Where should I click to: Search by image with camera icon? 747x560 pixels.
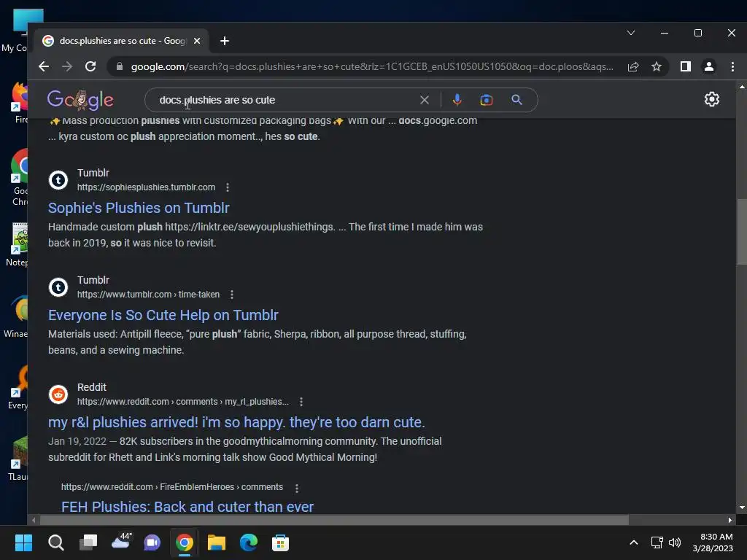[487, 100]
